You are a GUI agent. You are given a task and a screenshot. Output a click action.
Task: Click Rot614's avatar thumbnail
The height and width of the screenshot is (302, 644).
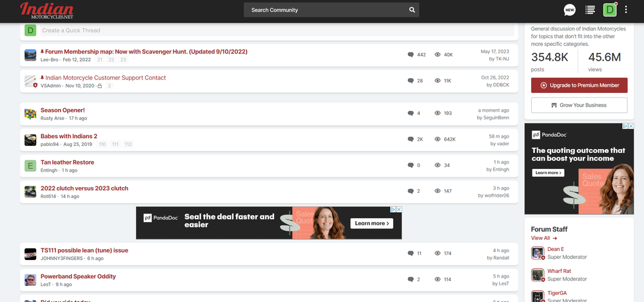point(30,192)
